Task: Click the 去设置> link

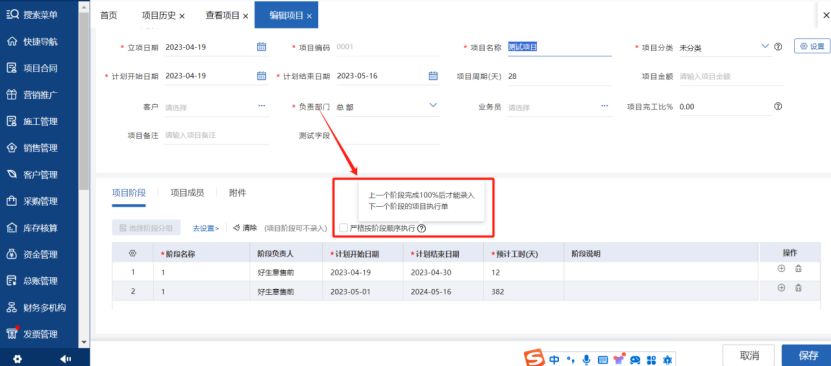Action: click(x=206, y=228)
